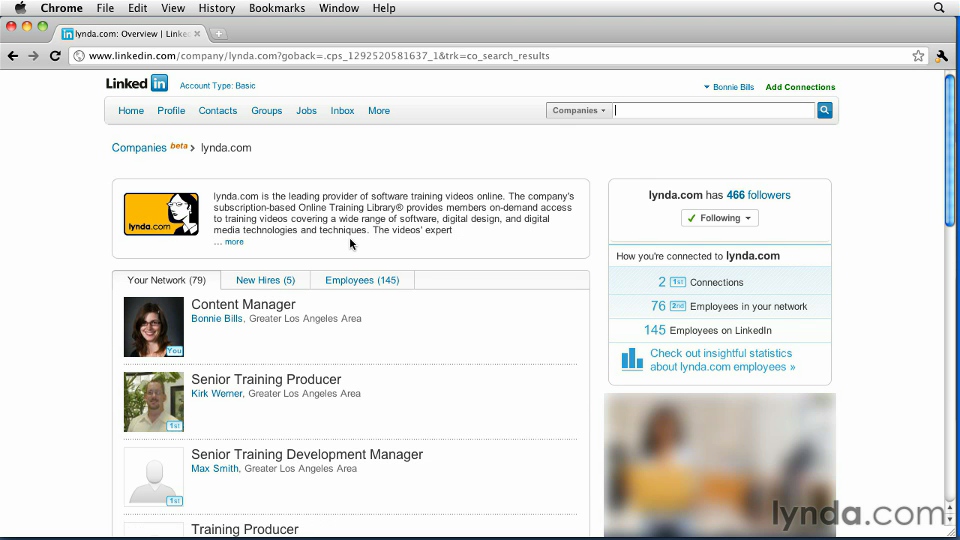Open the Bonnie Bills name link
This screenshot has width=960, height=540.
(x=217, y=318)
